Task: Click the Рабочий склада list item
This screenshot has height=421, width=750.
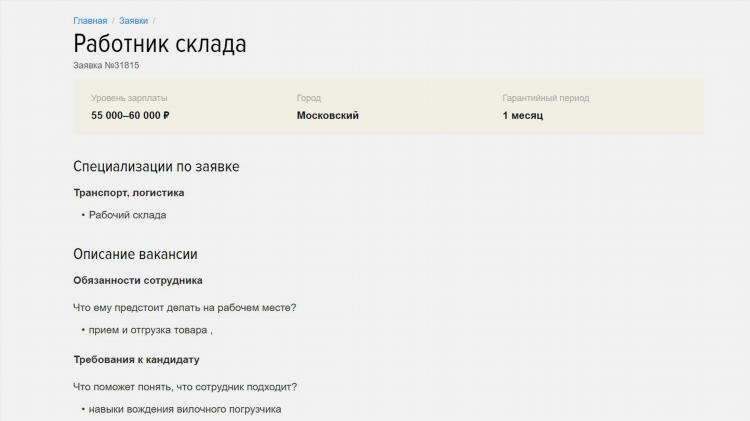Action: 127,215
